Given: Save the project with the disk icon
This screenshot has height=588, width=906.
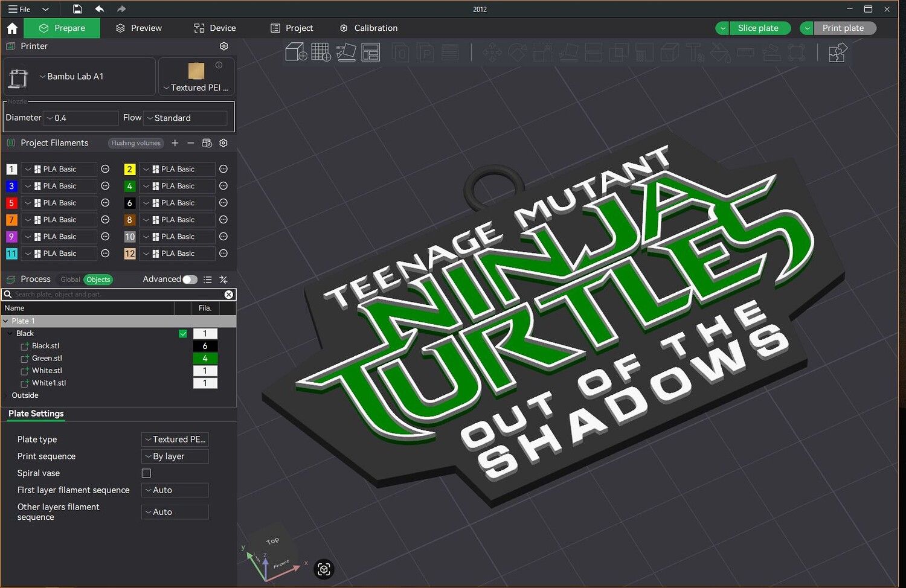Looking at the screenshot, I should [77, 9].
